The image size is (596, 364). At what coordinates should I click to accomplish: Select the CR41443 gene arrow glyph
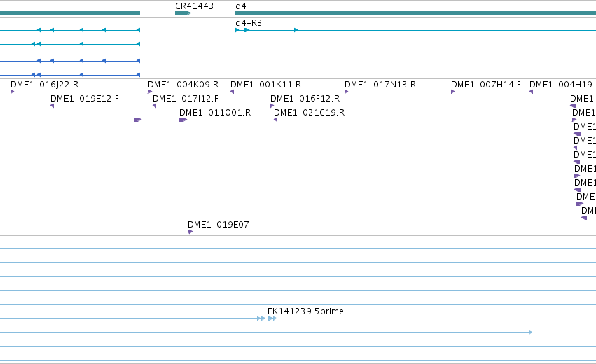tap(183, 13)
